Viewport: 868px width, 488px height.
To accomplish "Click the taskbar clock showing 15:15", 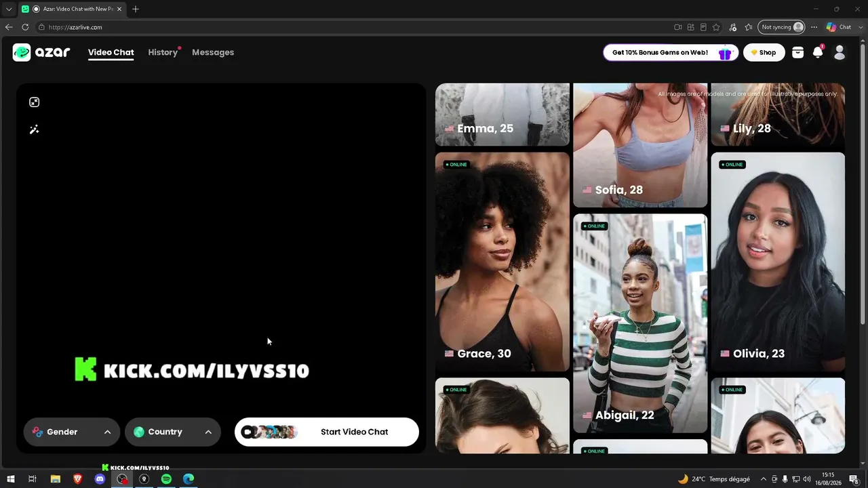I will [x=828, y=479].
